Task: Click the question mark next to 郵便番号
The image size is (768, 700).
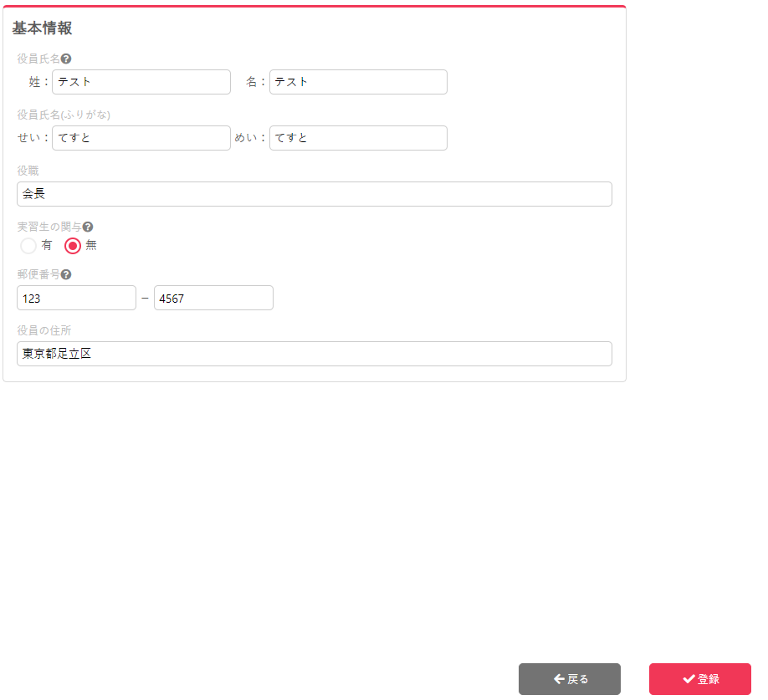Action: click(x=66, y=274)
